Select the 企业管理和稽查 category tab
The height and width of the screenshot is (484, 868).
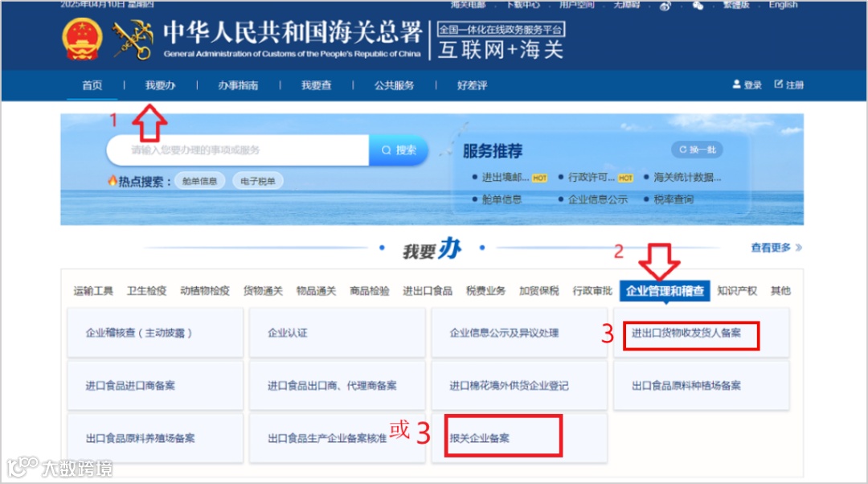coord(665,291)
